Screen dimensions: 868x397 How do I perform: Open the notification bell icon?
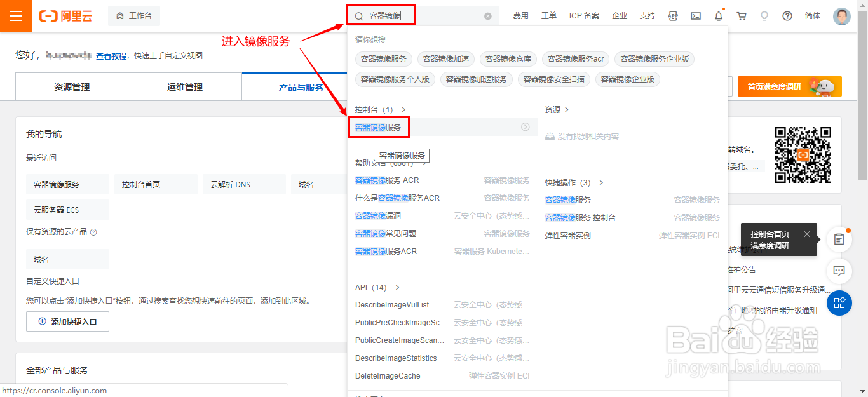point(719,16)
